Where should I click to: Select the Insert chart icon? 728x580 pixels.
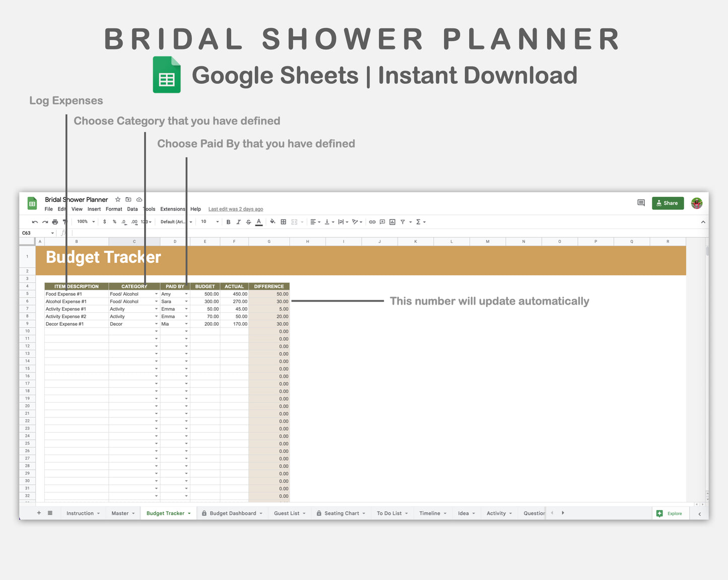click(392, 222)
